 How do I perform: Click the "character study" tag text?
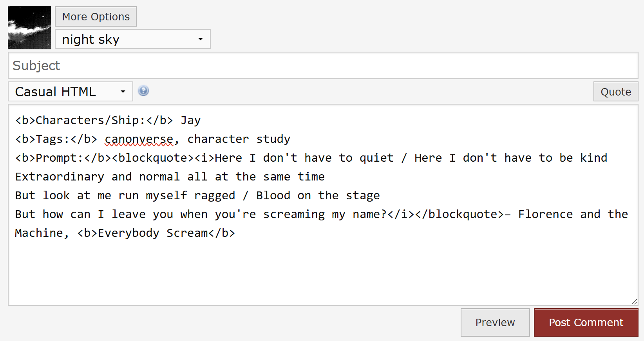[x=239, y=139]
